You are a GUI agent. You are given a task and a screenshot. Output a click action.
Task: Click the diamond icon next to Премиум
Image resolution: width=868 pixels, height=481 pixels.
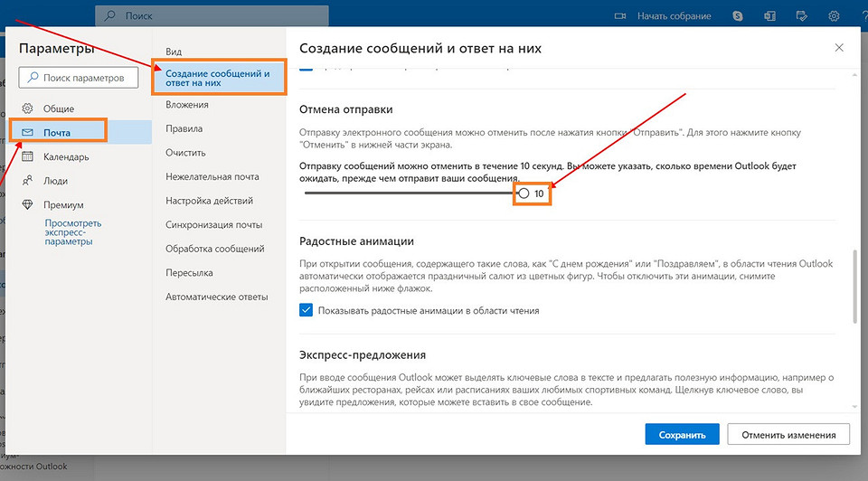coord(27,204)
